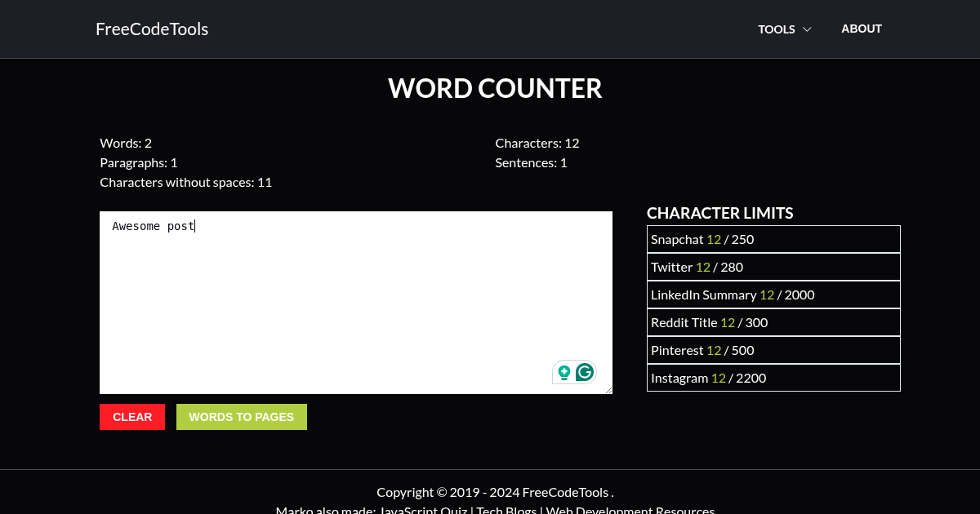Viewport: 980px width, 514px height.
Task: Open Grammarly by clicking its G icon
Action: pos(585,372)
